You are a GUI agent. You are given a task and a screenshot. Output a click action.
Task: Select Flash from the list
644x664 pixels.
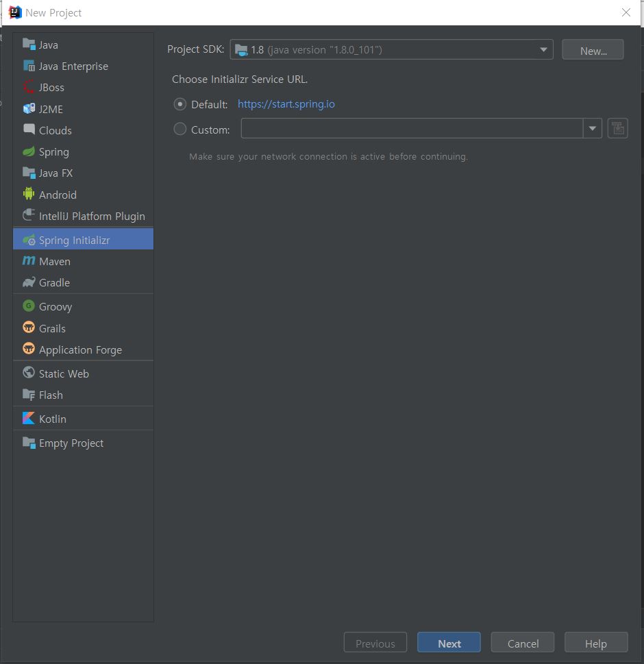tap(84, 395)
